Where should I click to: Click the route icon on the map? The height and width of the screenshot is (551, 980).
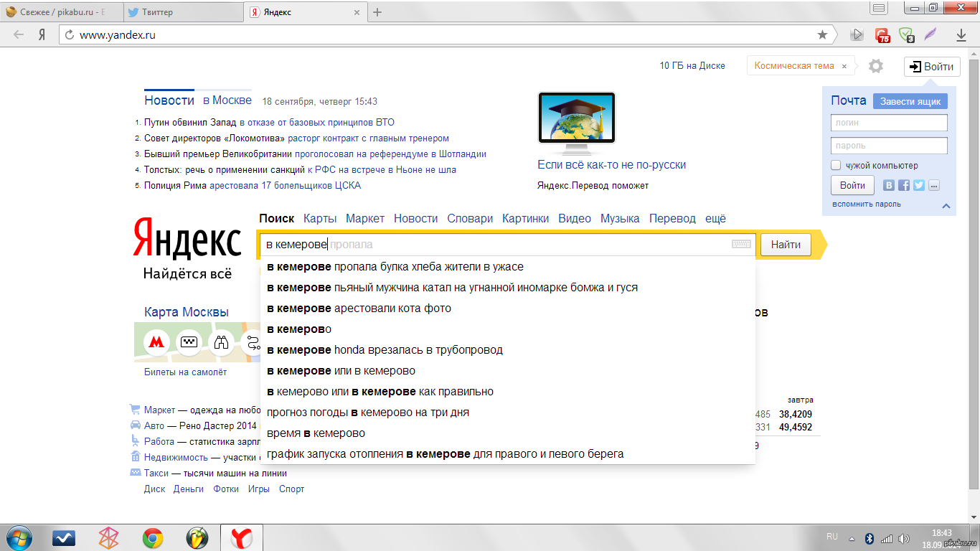pos(253,342)
